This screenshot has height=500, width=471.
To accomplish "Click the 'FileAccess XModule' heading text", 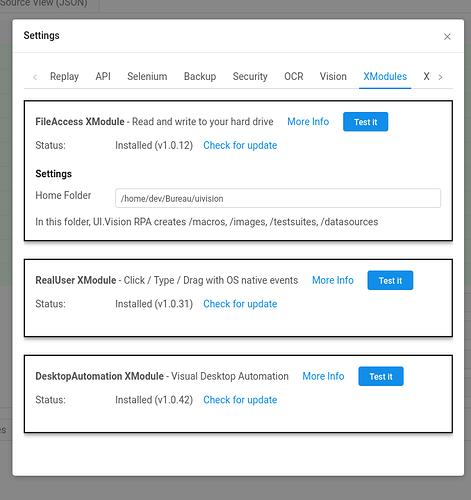I will [80, 122].
